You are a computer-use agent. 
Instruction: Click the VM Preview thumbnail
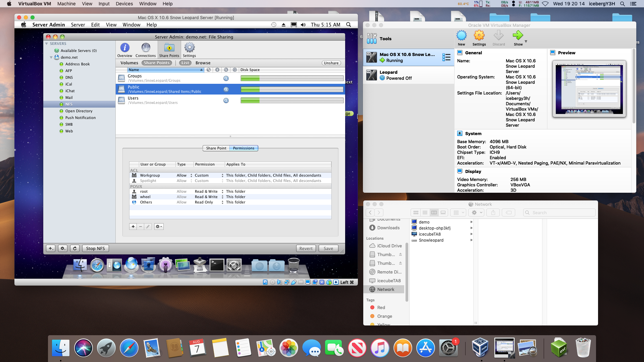click(x=589, y=89)
